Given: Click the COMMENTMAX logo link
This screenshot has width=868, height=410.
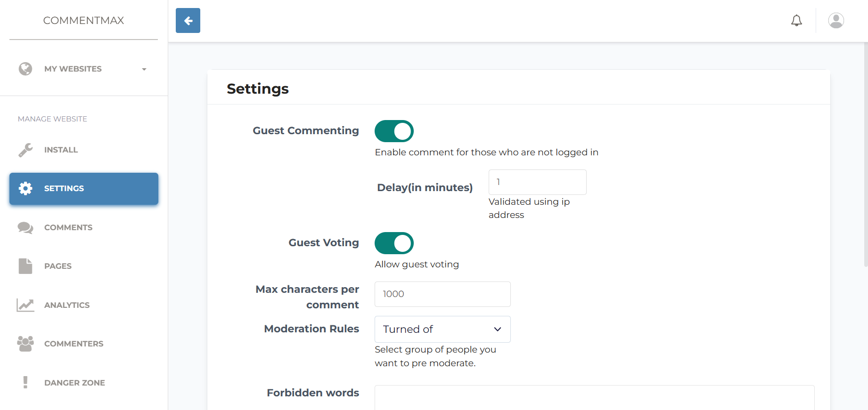Looking at the screenshot, I should click(x=84, y=20).
